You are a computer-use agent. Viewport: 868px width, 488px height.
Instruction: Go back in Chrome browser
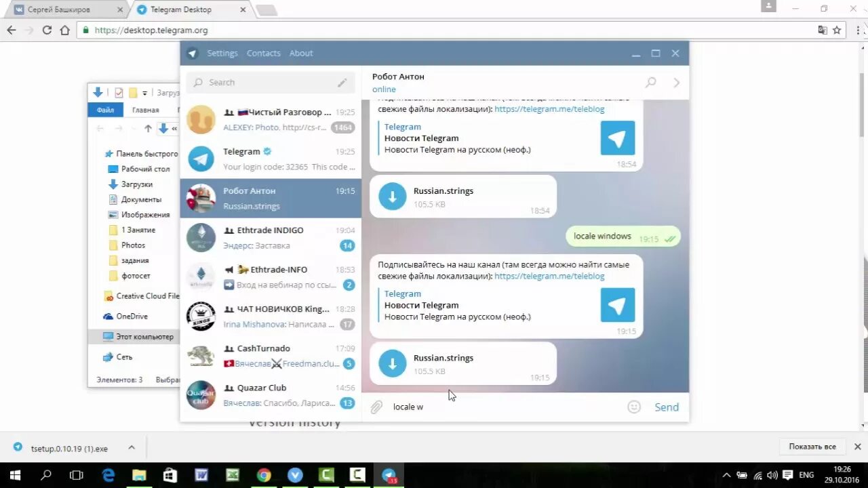point(12,30)
